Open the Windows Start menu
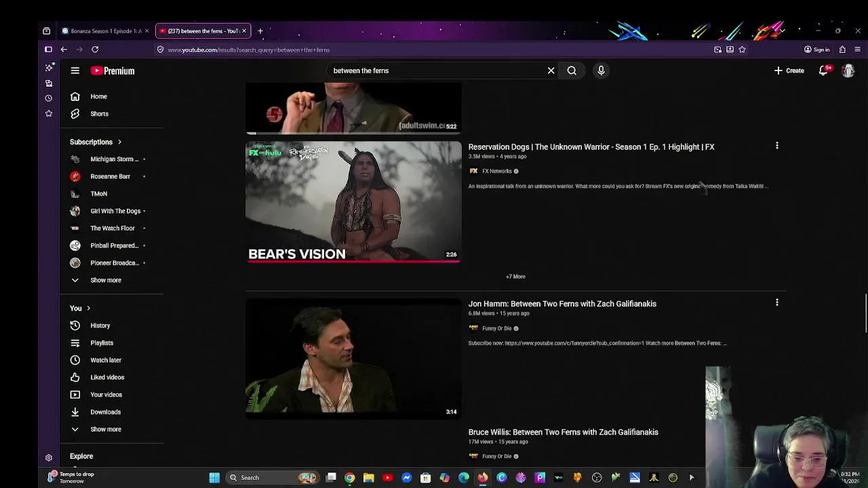Viewport: 868px width, 488px height. click(x=214, y=478)
